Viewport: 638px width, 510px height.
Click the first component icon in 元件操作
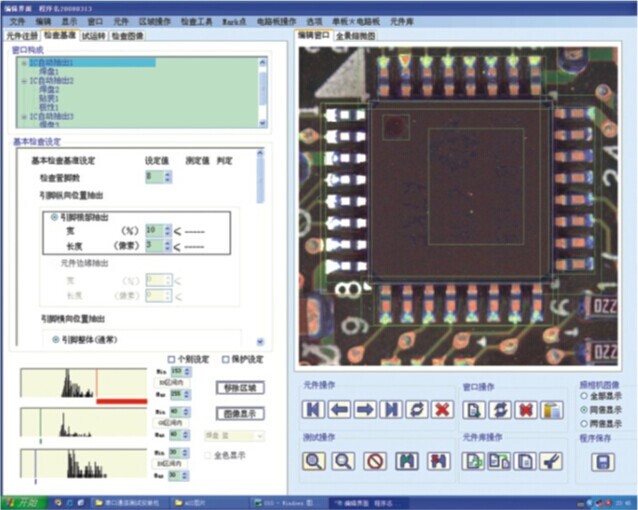point(314,410)
